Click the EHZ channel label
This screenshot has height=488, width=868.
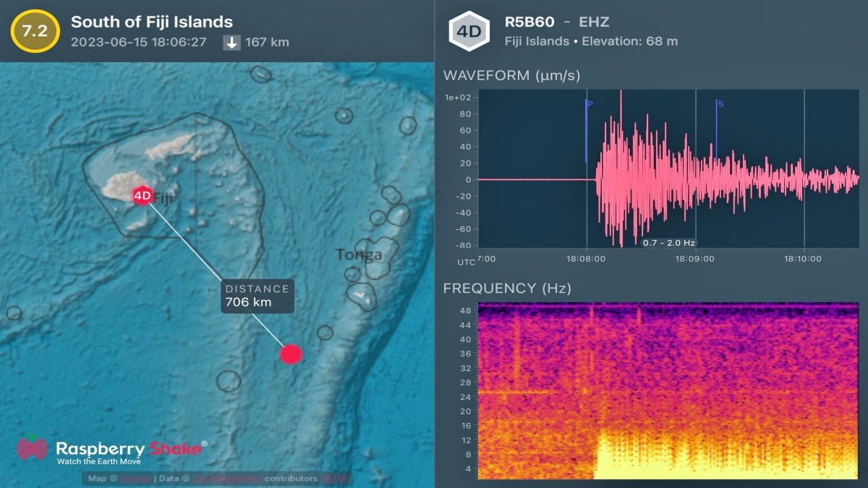(x=593, y=22)
